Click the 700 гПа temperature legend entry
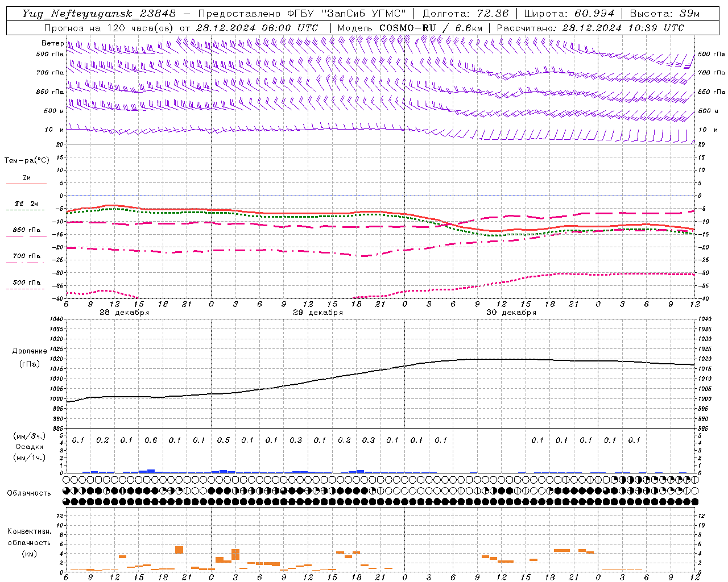This screenshot has width=728, height=582. pos(27,256)
